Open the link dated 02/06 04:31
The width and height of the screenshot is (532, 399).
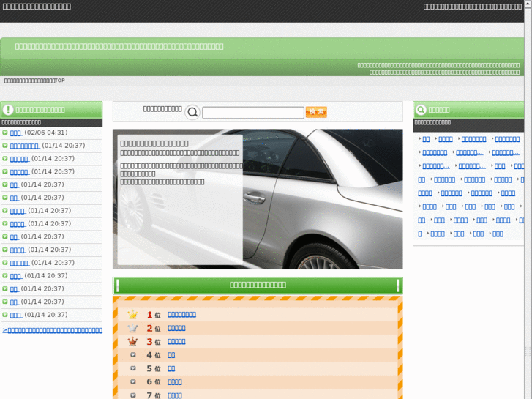pos(16,133)
